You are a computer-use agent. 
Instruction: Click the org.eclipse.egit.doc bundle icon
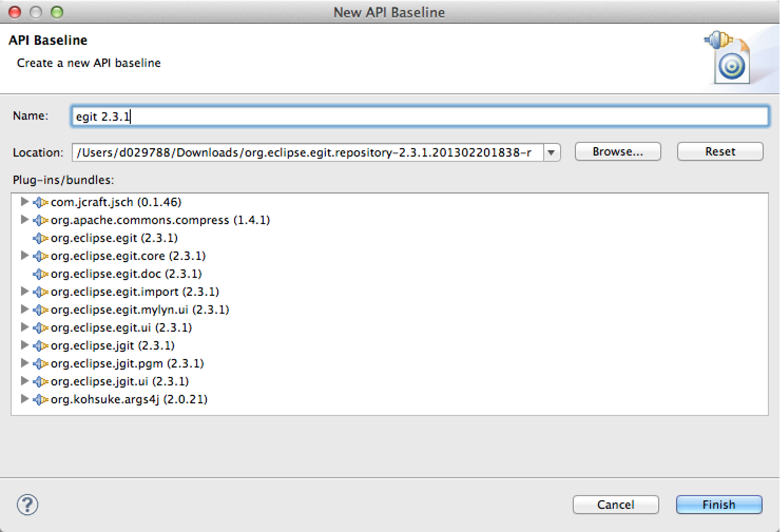point(40,274)
